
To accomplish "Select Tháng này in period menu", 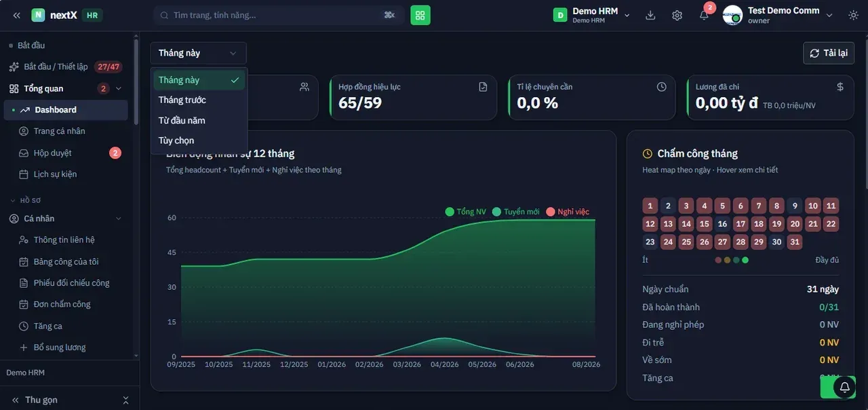I will click(x=199, y=80).
